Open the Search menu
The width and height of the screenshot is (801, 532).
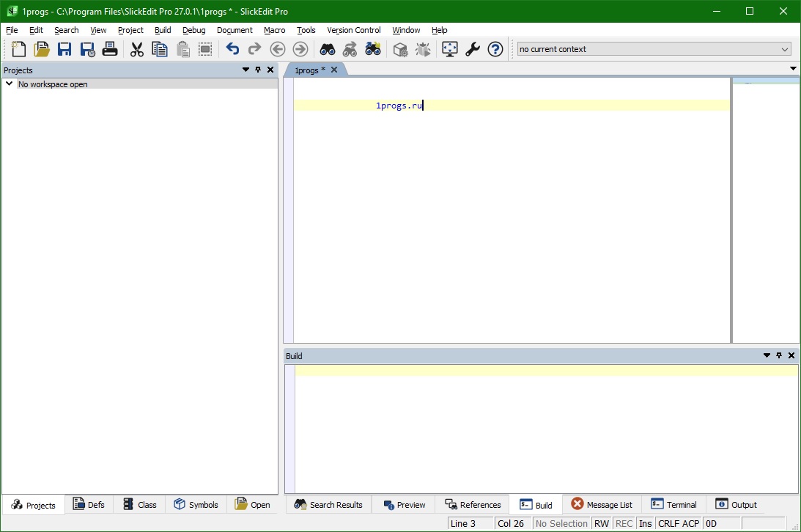[x=67, y=30]
